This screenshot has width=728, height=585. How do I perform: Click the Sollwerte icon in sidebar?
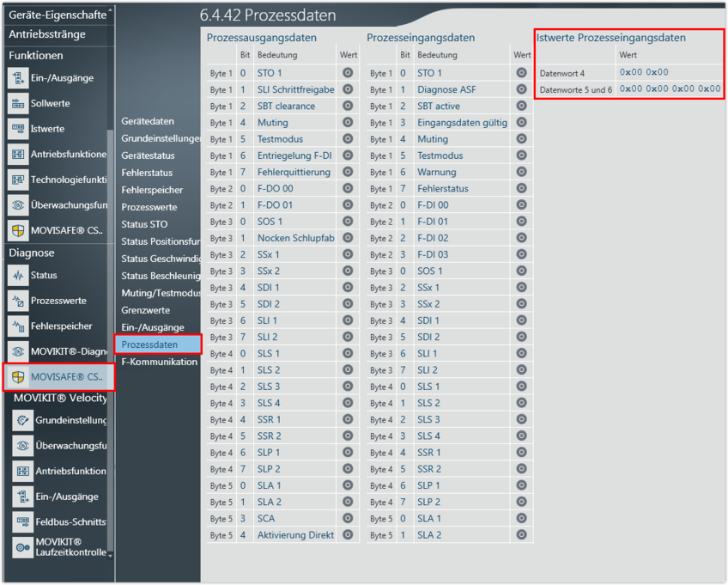18,104
